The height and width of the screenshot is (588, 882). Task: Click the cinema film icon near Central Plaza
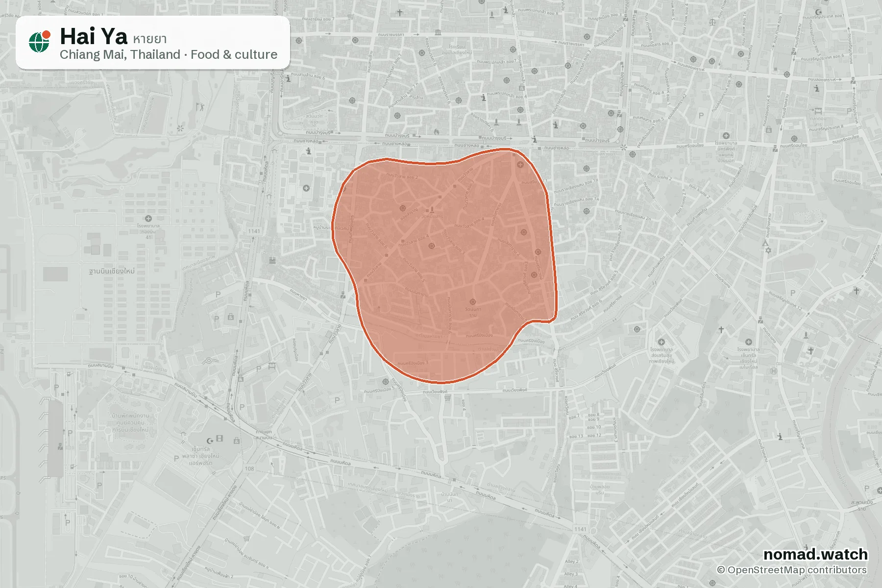pos(220,439)
